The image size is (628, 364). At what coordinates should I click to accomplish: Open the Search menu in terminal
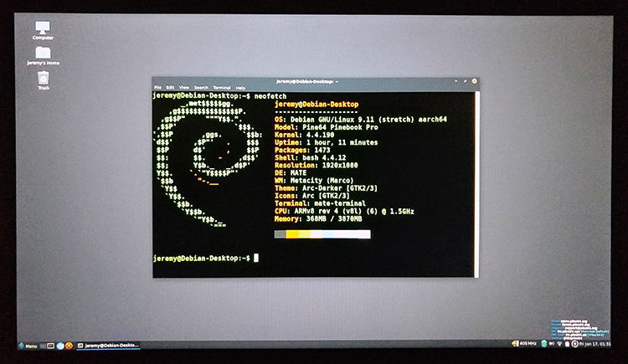pyautogui.click(x=201, y=87)
